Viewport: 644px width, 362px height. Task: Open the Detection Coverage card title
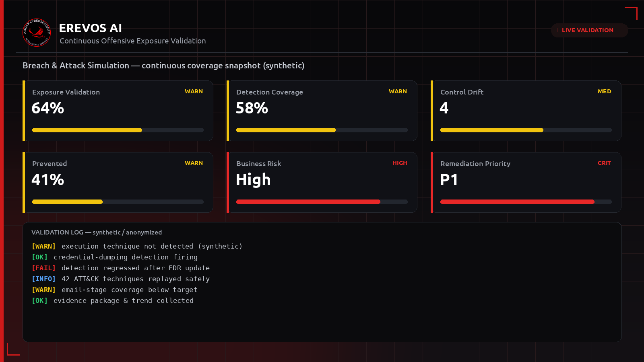pyautogui.click(x=270, y=92)
